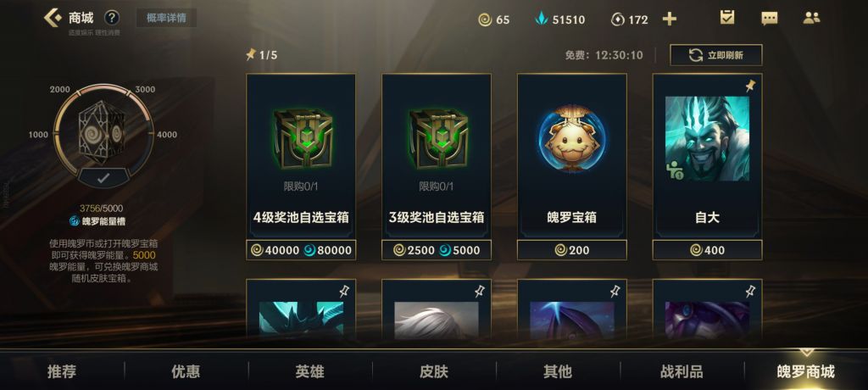Tap the plus icon to add currency
The height and width of the screenshot is (390, 868).
point(670,19)
